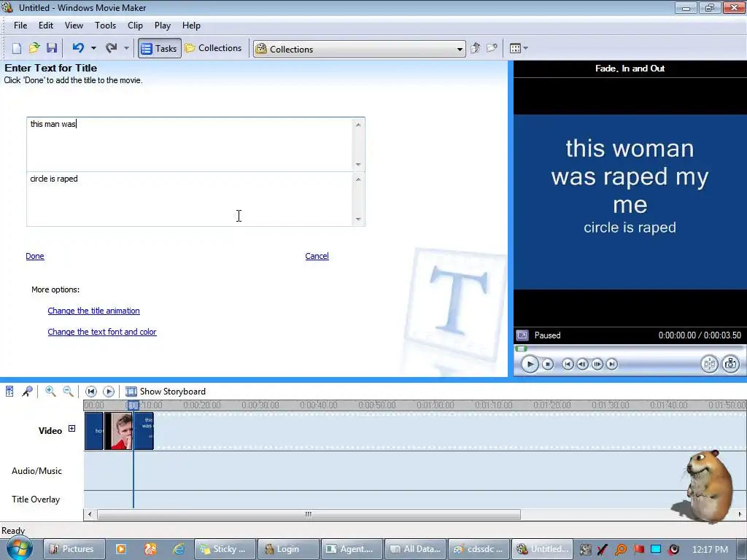
Task: Switch to the Sticky taskbar window
Action: pyautogui.click(x=225, y=549)
